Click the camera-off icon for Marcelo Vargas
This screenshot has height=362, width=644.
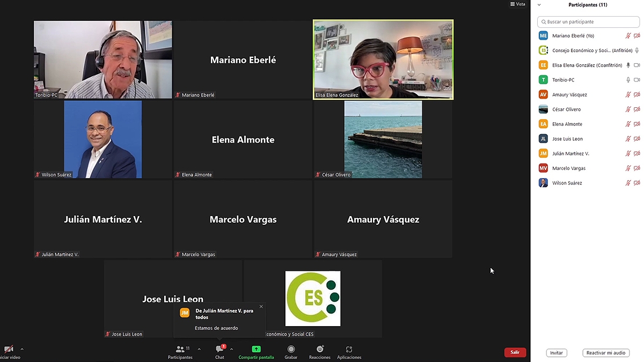pos(637,168)
